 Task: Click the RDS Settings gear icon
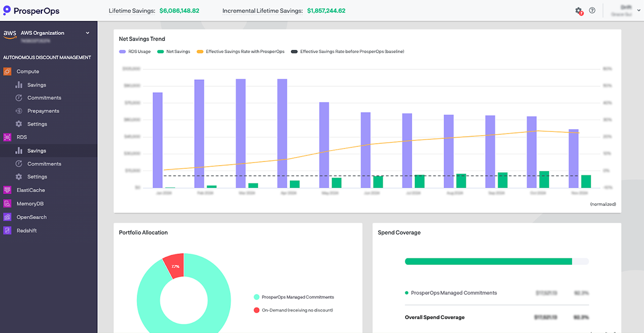(x=19, y=176)
